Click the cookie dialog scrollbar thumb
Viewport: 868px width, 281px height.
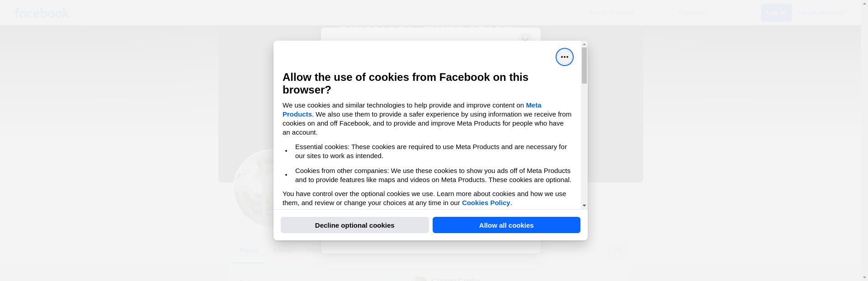pos(584,66)
